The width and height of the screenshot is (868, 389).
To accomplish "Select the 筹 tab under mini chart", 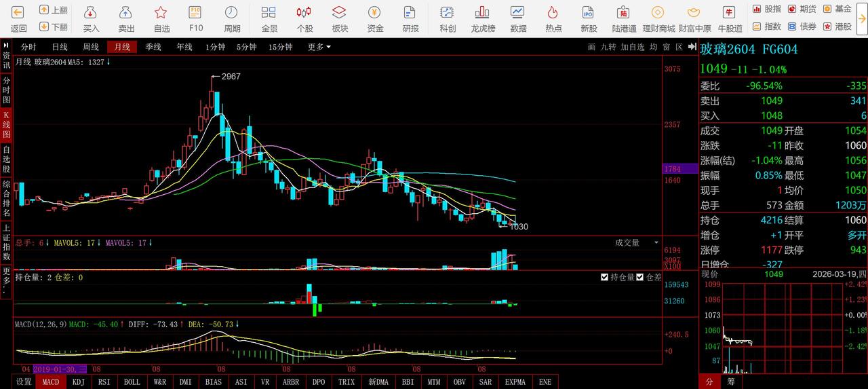I will (x=731, y=382).
